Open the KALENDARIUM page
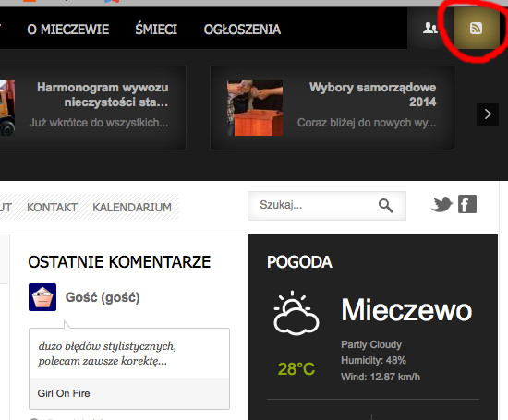 click(132, 208)
